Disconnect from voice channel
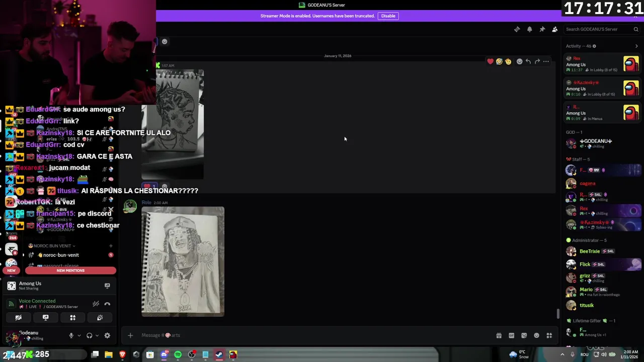This screenshot has width=644, height=362. point(107,304)
